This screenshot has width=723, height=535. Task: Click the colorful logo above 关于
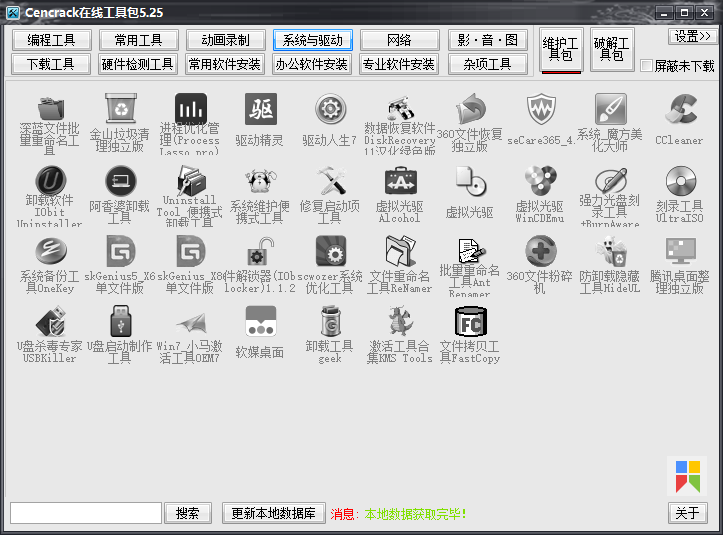(x=687, y=476)
